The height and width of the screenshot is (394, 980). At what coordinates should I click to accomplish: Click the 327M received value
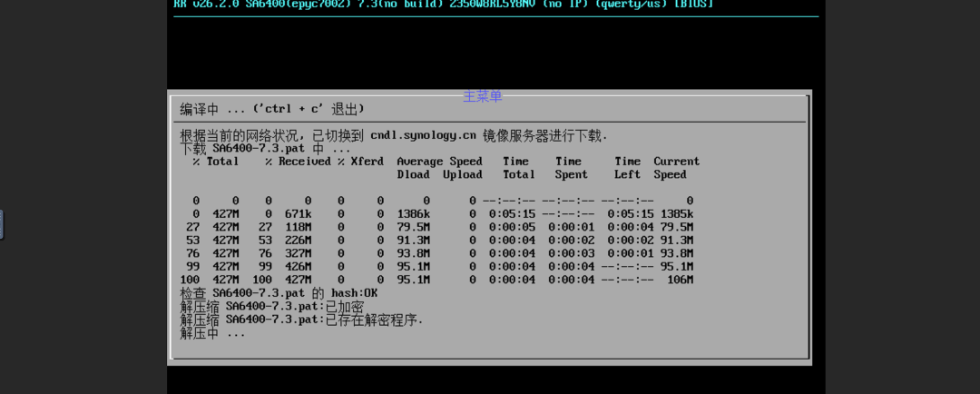click(298, 253)
